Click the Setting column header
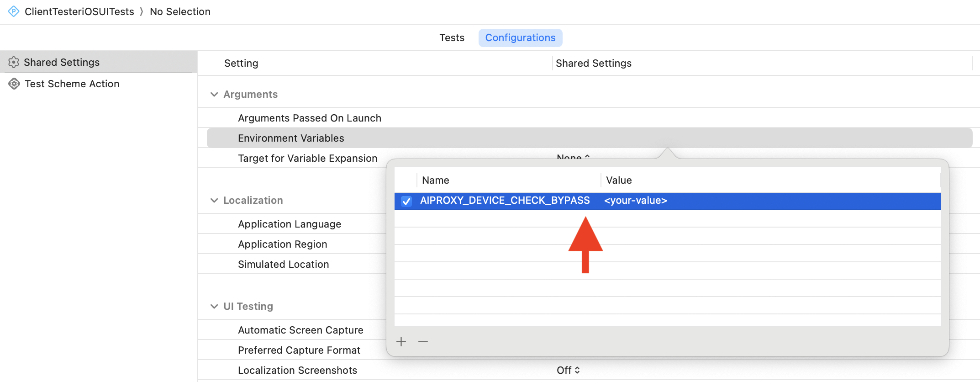The width and height of the screenshot is (980, 382). pos(241,63)
